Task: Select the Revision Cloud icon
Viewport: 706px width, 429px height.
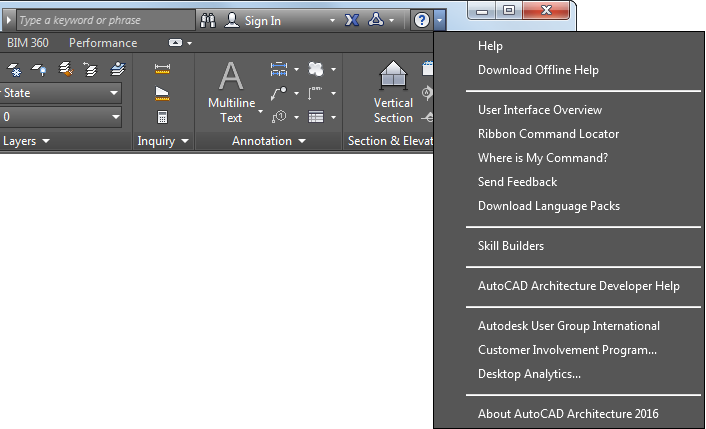Action: (316, 69)
